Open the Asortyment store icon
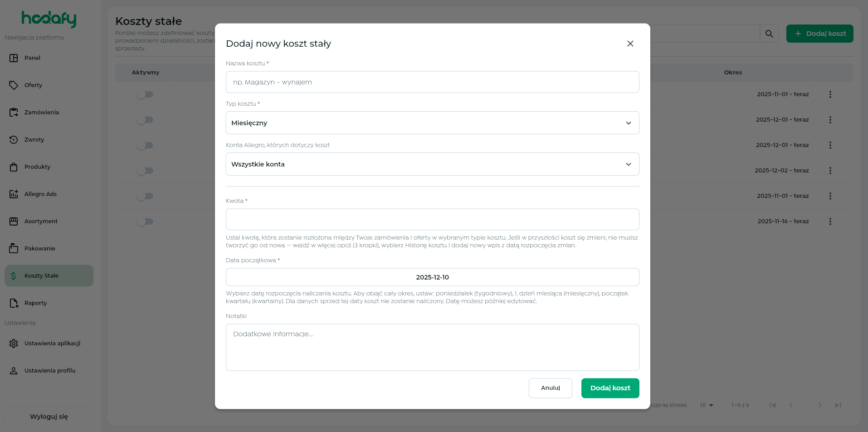868x432 pixels. pos(14,221)
